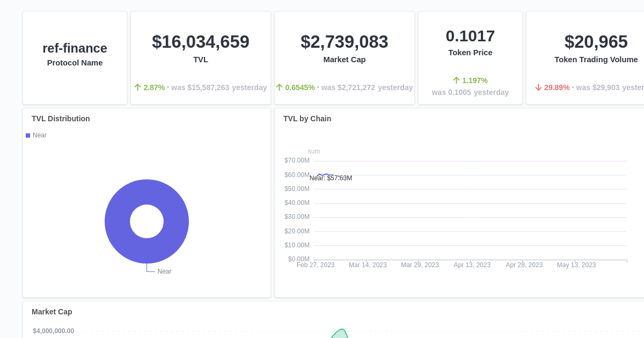
Task: Click the Near tooltip on TVL by Chain chart
Action: [x=331, y=178]
